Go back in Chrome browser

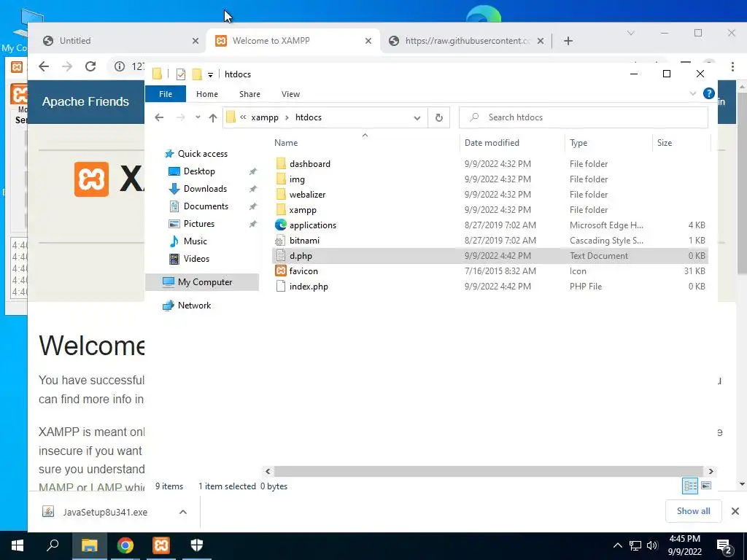[44, 66]
